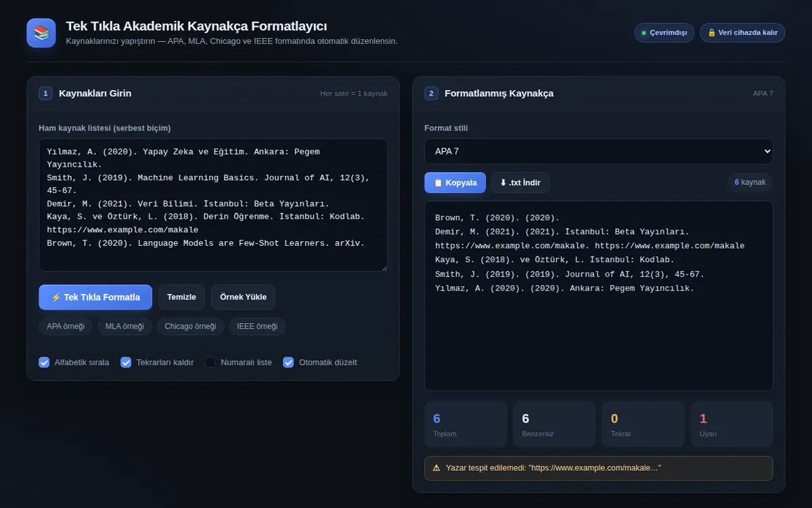This screenshot has height=508, width=812.
Task: Click the Kaynakları Girin panel heading
Action: pyautogui.click(x=95, y=93)
